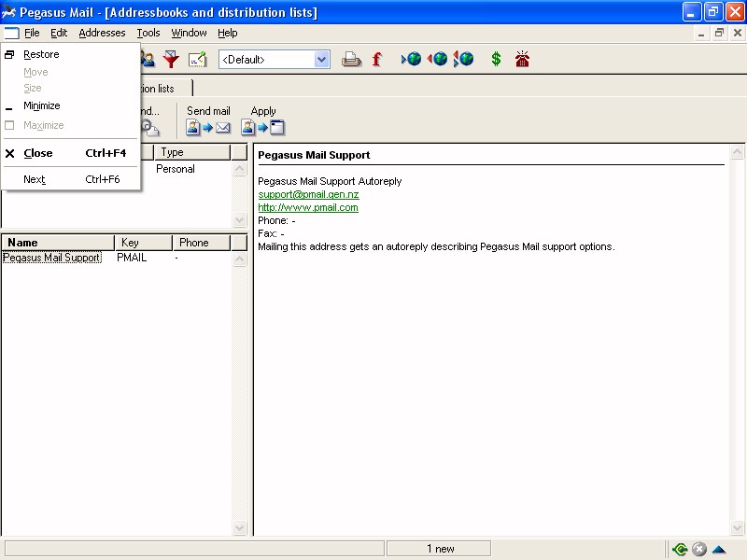The width and height of the screenshot is (747, 560).
Task: Click the Type column header
Action: [x=192, y=152]
